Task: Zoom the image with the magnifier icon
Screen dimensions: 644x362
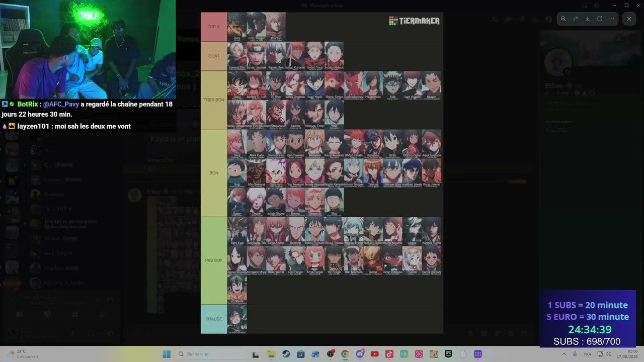Action: (x=563, y=19)
